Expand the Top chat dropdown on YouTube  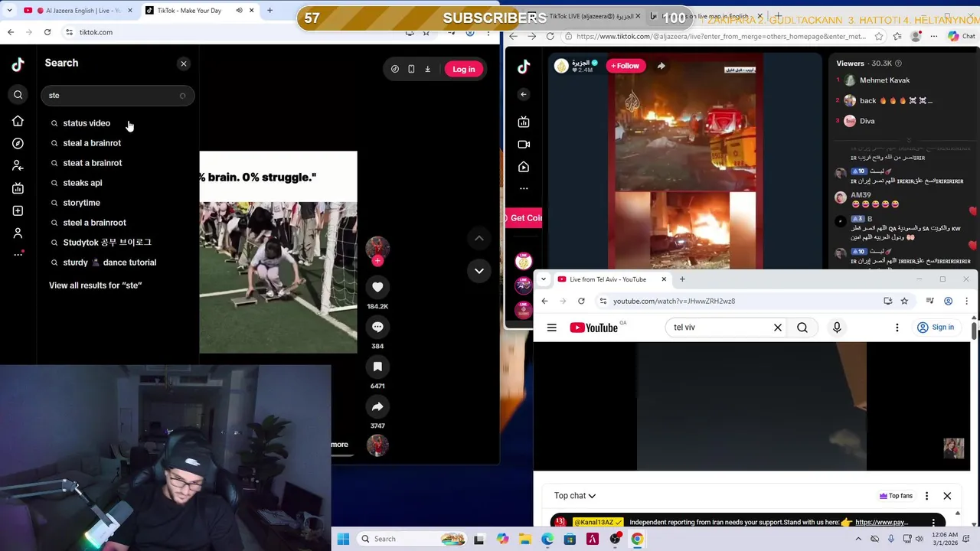pos(575,496)
